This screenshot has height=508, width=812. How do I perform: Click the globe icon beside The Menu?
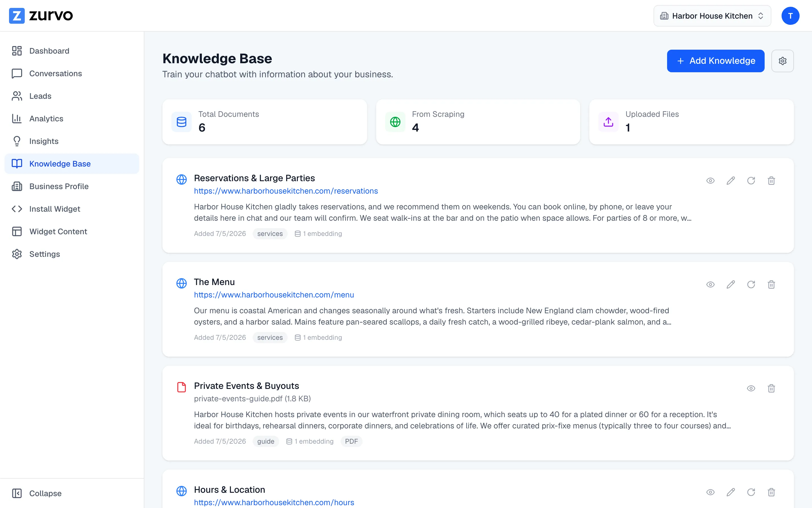pyautogui.click(x=182, y=283)
